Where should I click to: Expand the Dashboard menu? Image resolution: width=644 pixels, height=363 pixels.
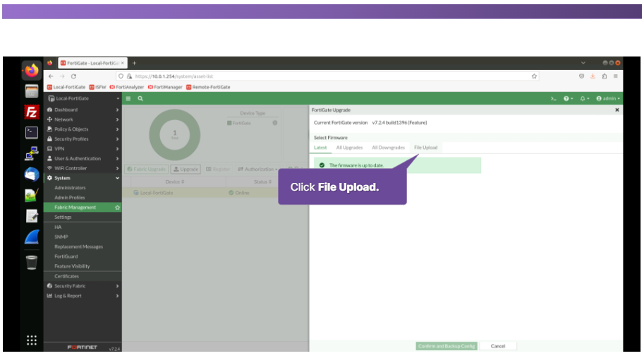(83, 109)
